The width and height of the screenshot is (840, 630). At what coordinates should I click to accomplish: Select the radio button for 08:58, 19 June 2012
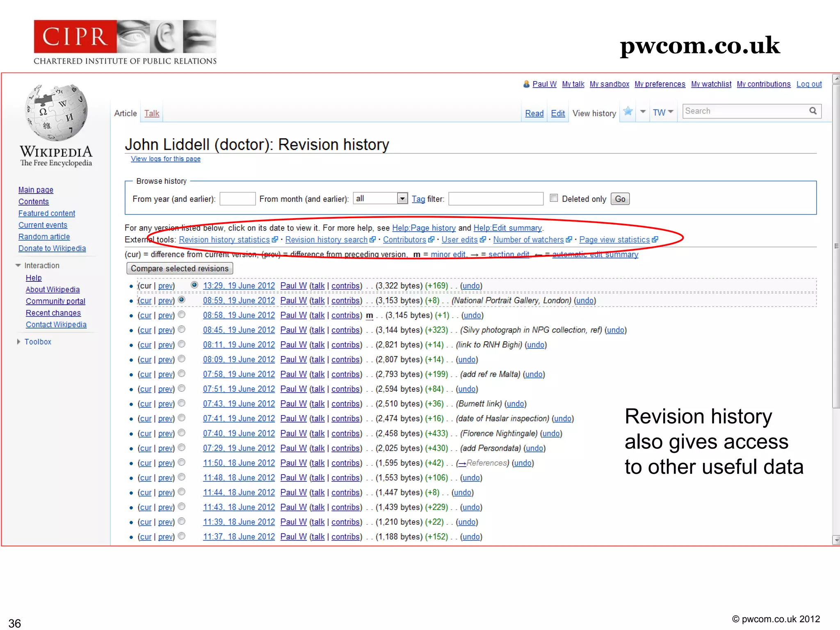click(x=182, y=314)
